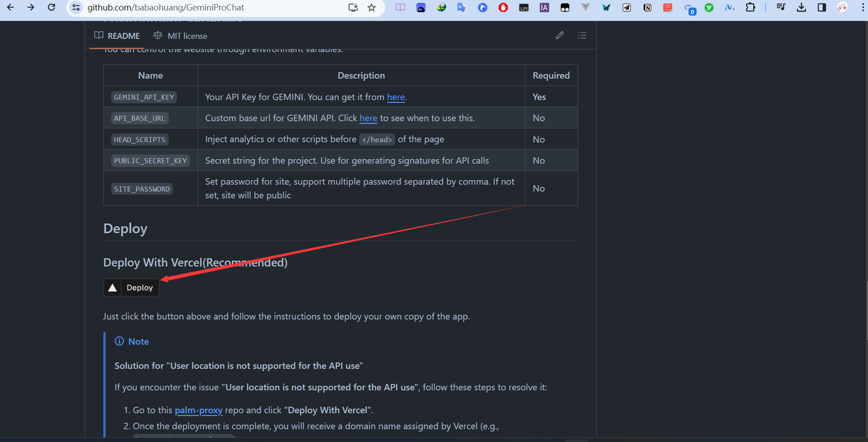Reload the current page
The height and width of the screenshot is (442, 868).
click(52, 8)
